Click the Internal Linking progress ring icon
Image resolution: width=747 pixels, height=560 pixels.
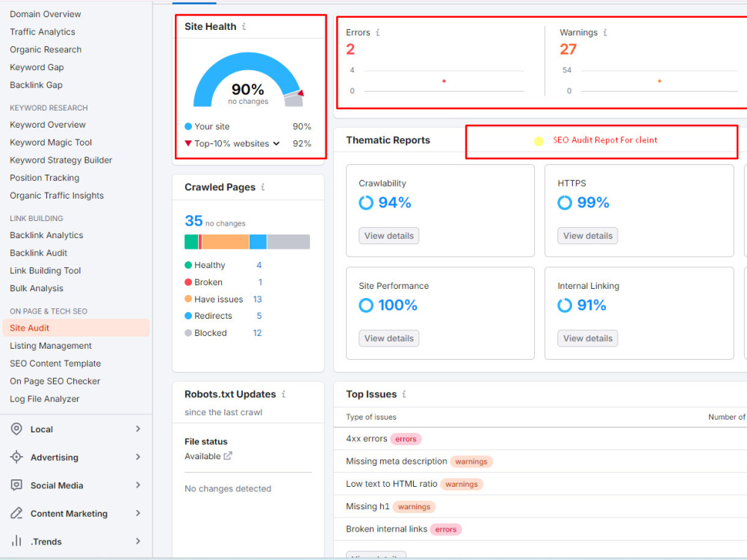coord(565,305)
